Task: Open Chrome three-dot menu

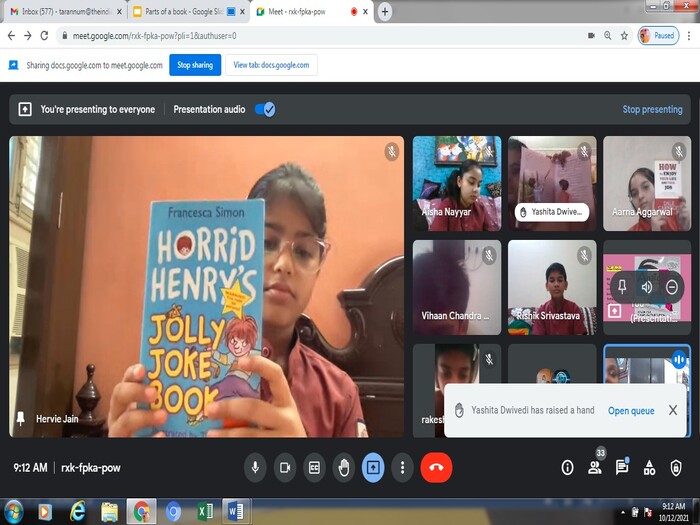Action: coord(689,36)
